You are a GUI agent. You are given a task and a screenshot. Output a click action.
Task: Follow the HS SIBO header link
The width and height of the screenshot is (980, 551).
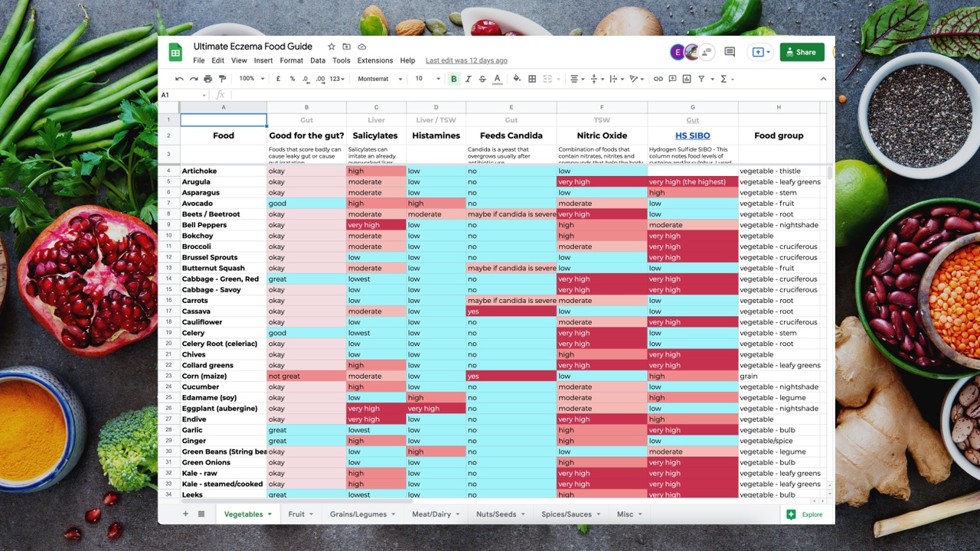coord(693,135)
